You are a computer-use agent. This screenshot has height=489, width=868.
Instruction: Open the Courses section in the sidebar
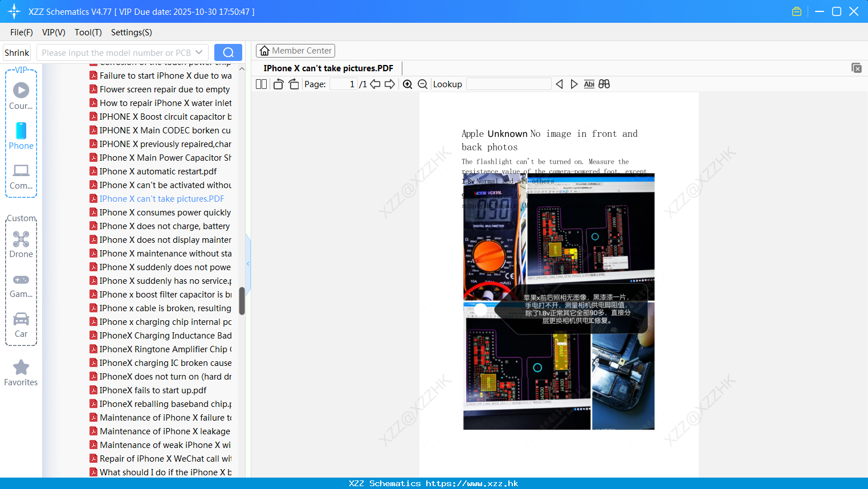(21, 96)
